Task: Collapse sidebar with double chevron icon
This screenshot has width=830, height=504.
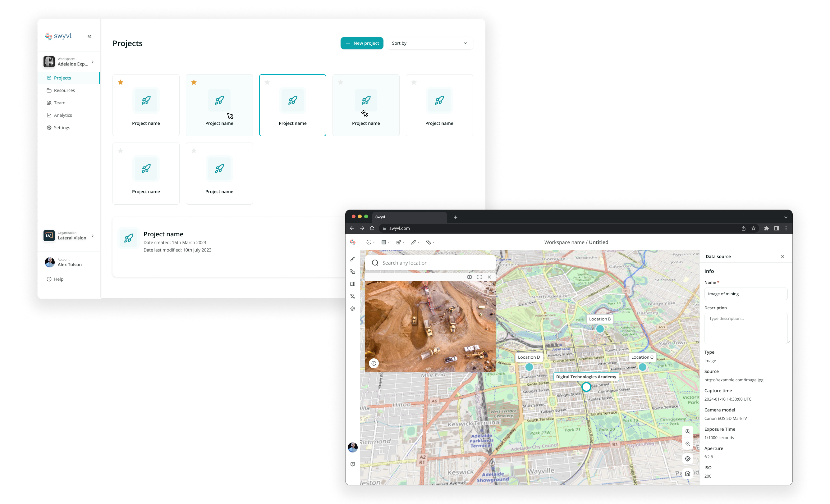Action: click(x=89, y=36)
